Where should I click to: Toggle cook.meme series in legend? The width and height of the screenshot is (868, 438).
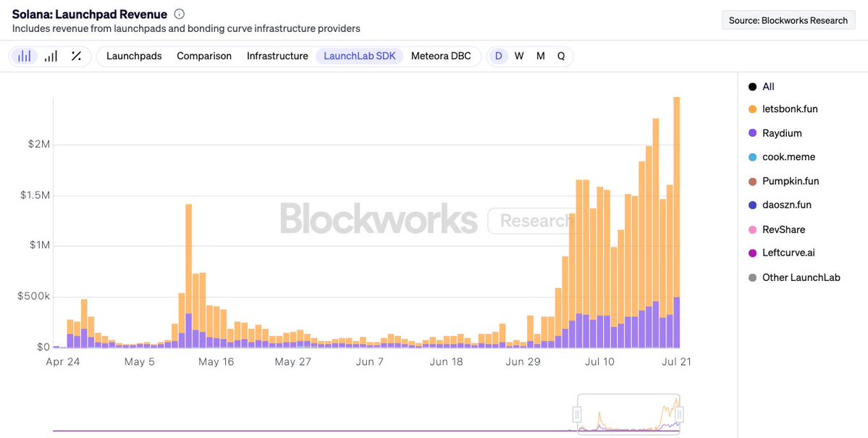click(782, 156)
